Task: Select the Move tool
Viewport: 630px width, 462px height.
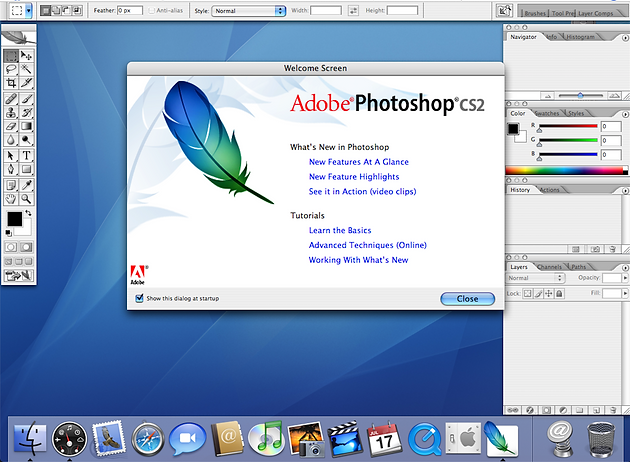Action: pyautogui.click(x=26, y=55)
